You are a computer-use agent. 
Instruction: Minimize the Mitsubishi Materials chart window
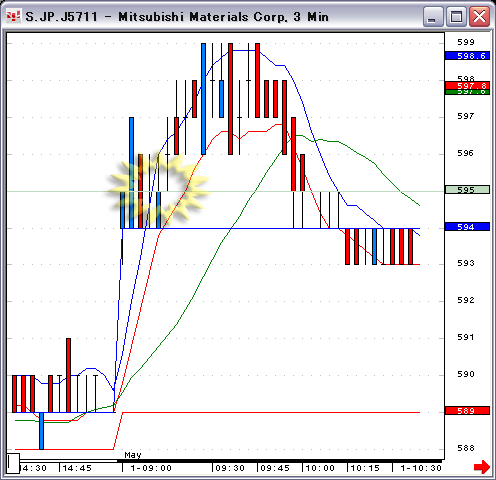coord(433,16)
